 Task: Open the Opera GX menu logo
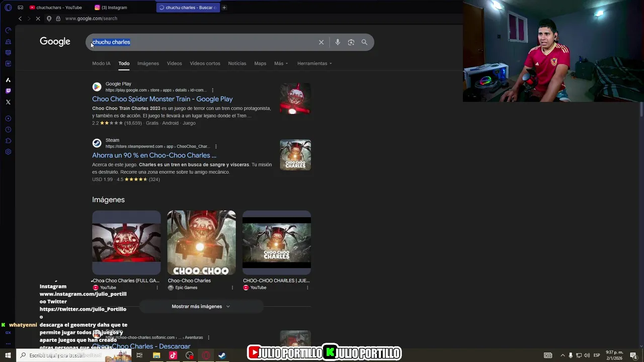coord(8,8)
